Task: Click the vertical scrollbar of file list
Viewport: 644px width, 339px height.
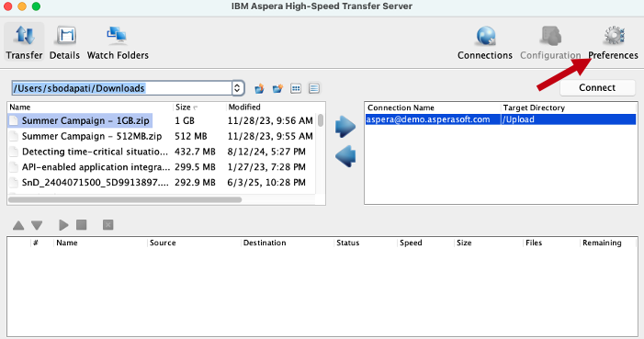Action: click(321, 120)
